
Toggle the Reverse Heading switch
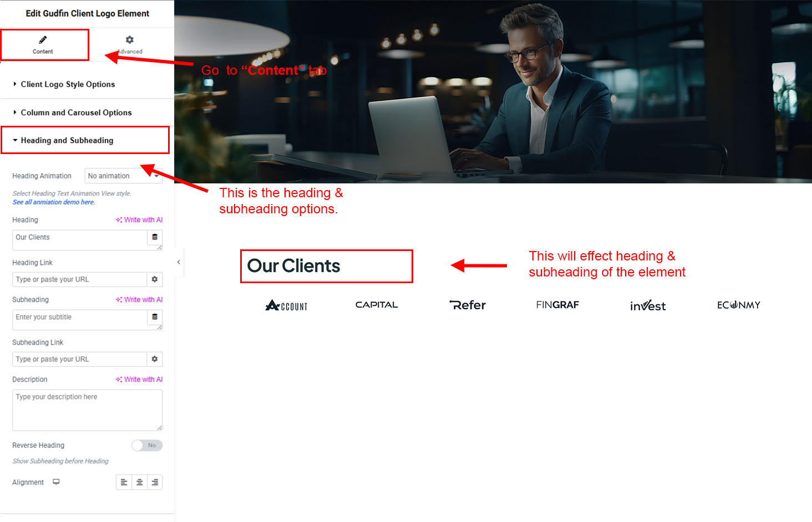pyautogui.click(x=147, y=446)
